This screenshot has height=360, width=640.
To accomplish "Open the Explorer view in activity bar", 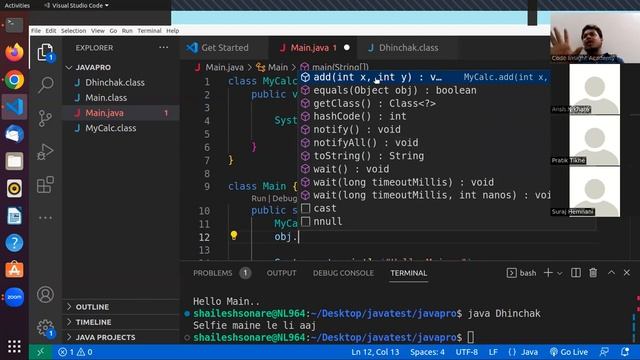I will (45, 53).
